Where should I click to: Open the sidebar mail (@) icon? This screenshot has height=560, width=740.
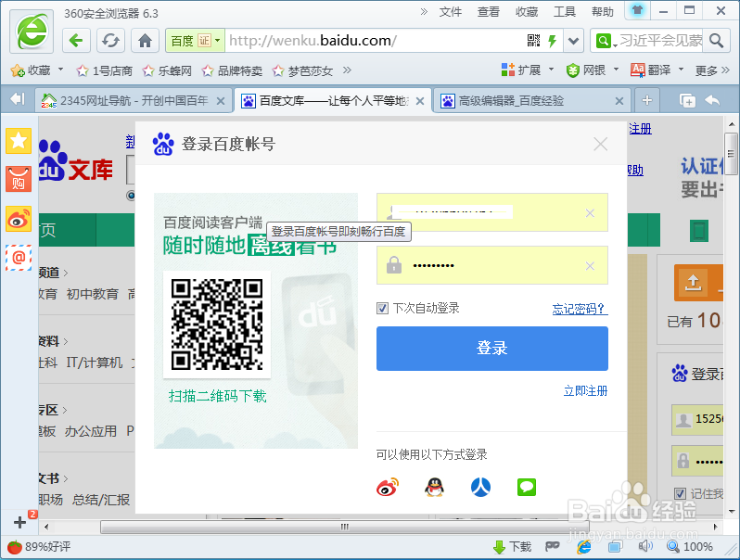(19, 258)
